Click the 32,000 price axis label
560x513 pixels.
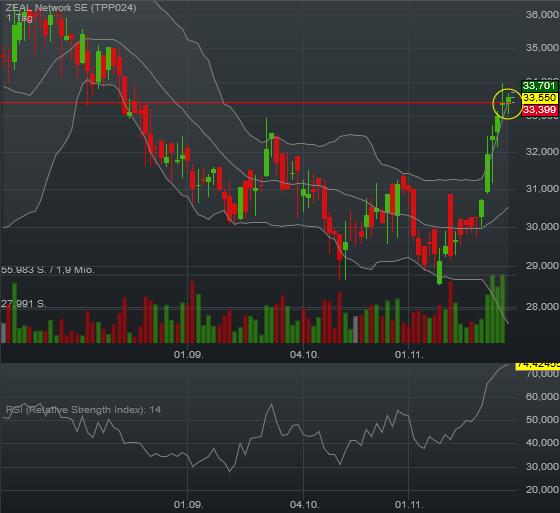click(x=542, y=151)
